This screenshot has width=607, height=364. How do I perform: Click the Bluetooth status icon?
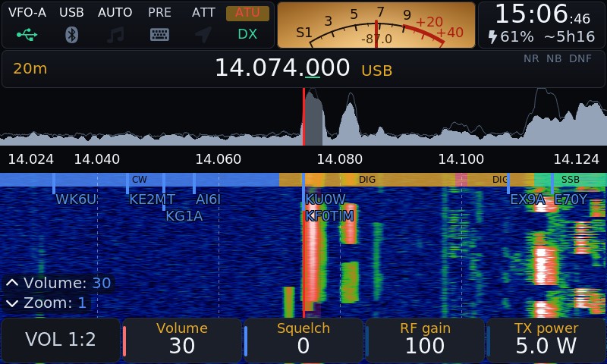[71, 35]
